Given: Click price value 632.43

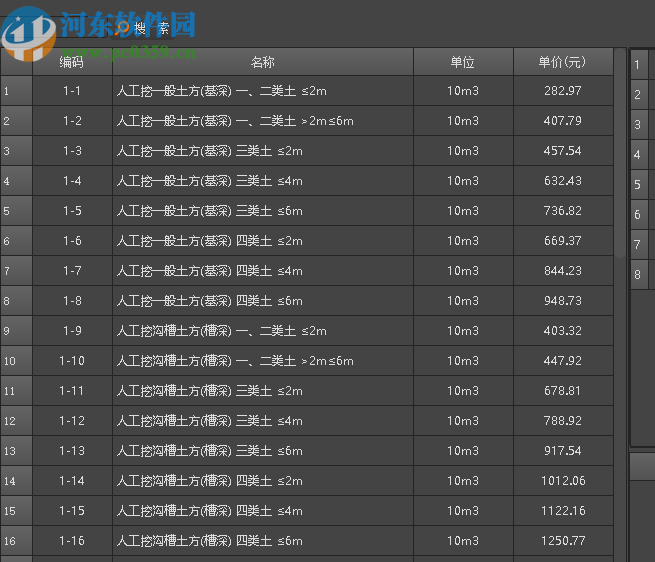Looking at the screenshot, I should (x=563, y=181).
